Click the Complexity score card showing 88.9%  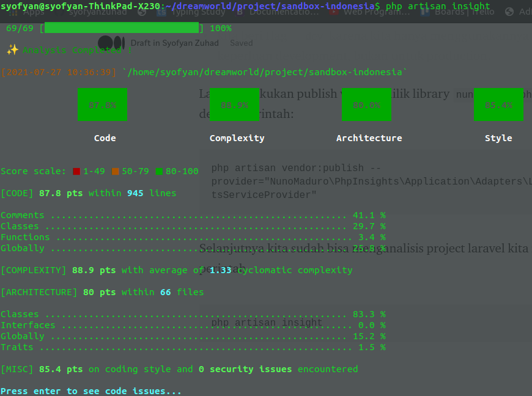(234, 105)
